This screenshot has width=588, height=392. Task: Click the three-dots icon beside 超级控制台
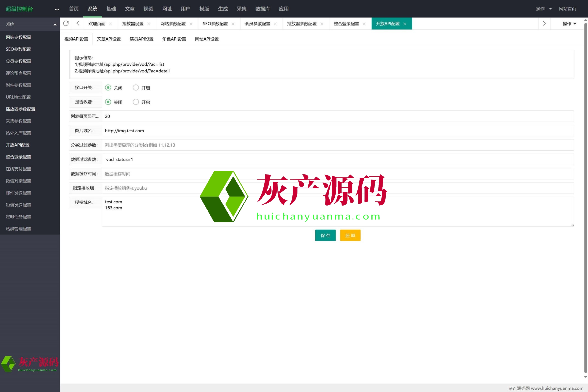(x=57, y=9)
